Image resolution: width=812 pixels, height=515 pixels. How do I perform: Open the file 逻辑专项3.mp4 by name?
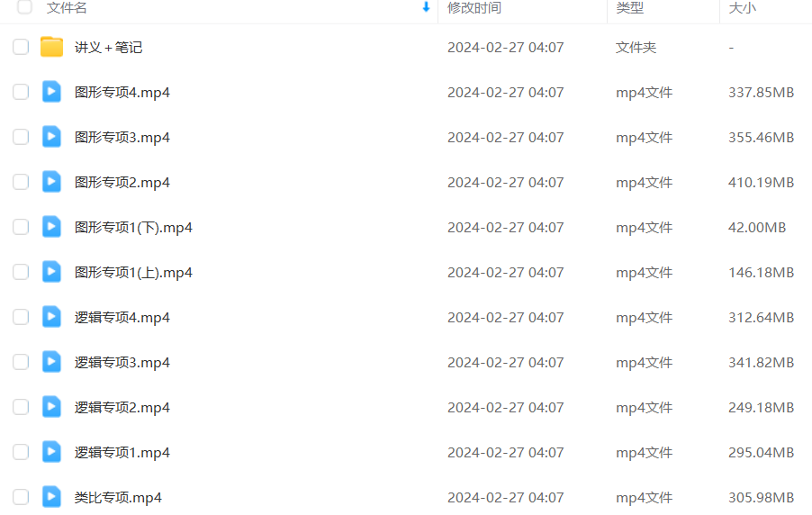coord(122,363)
